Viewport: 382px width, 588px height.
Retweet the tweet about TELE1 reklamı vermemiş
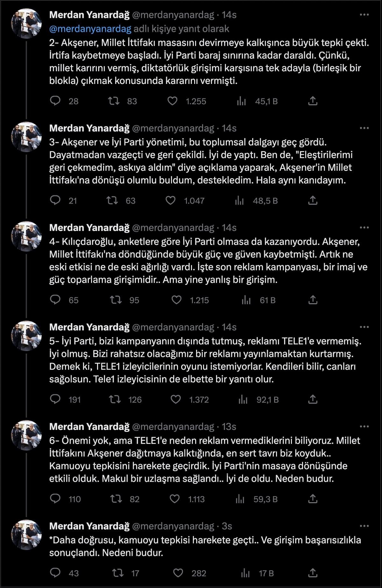pyautogui.click(x=115, y=400)
